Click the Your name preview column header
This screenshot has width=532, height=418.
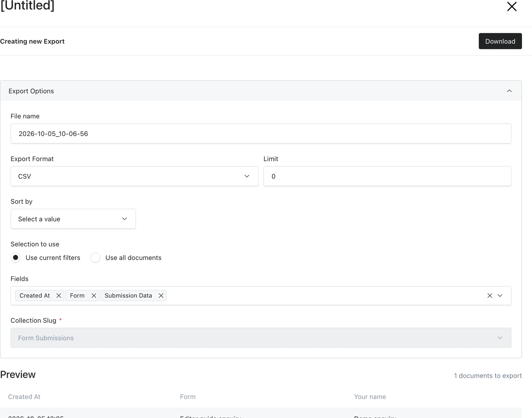(x=370, y=397)
